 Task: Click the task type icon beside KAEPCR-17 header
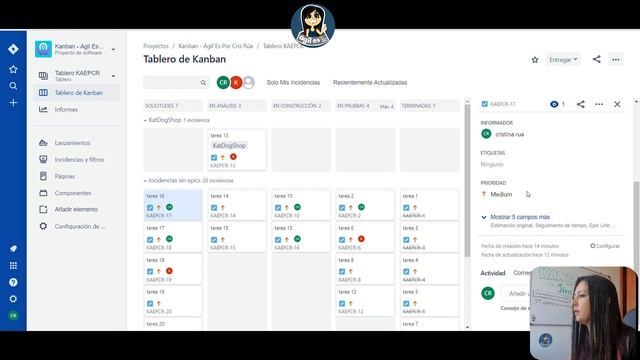[x=484, y=104]
